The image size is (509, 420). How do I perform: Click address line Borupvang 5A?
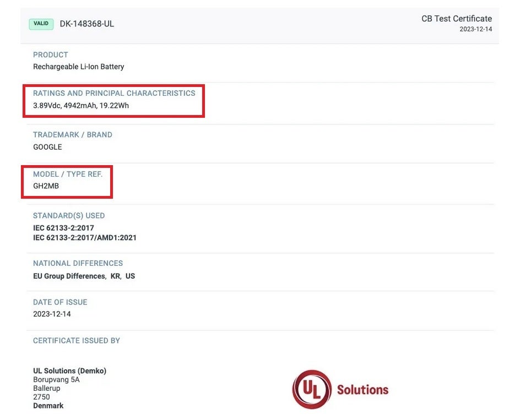point(56,379)
